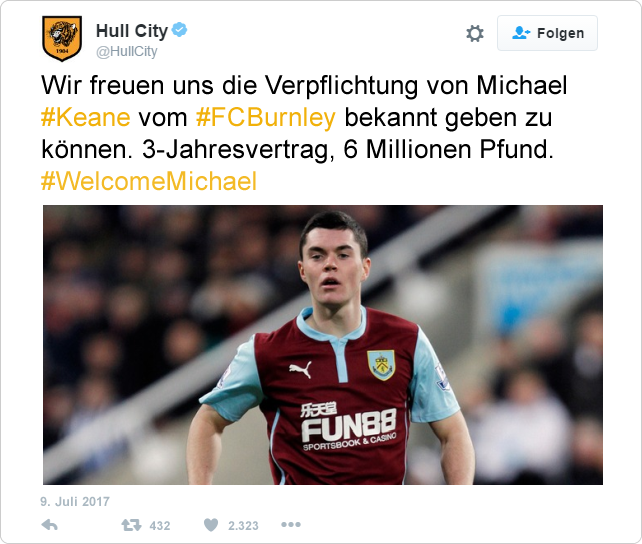Open the #WelcomeMichael hashtag
This screenshot has width=642, height=544.
(x=149, y=181)
